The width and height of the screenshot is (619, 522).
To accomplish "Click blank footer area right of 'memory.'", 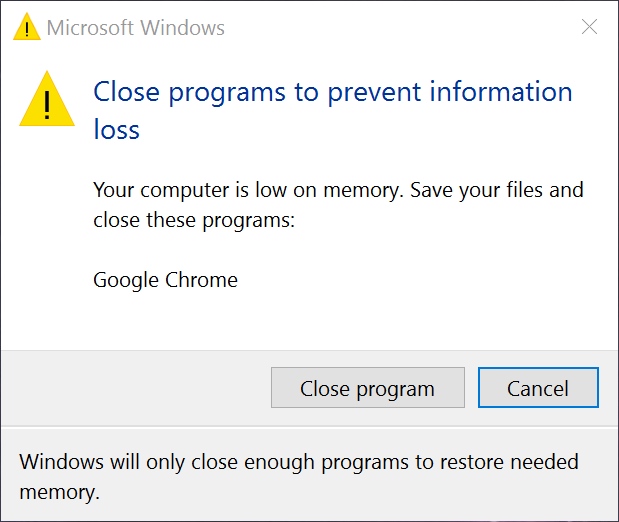I will [x=350, y=493].
